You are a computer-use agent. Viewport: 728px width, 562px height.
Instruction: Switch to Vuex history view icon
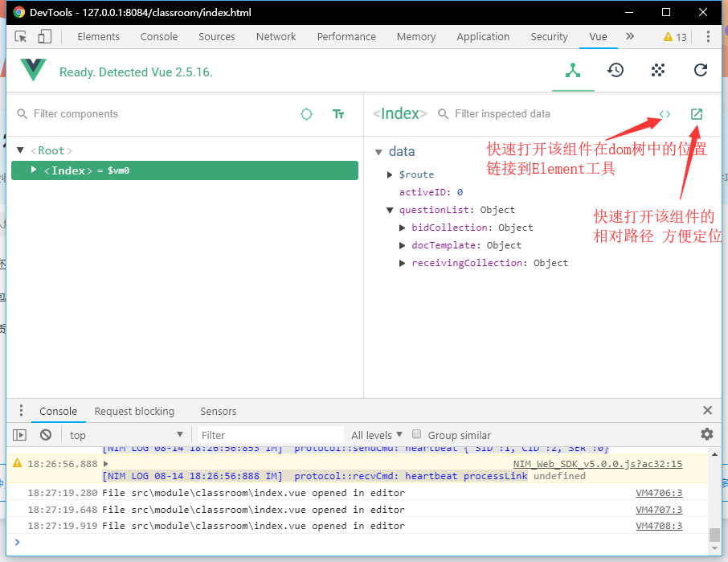(x=616, y=70)
